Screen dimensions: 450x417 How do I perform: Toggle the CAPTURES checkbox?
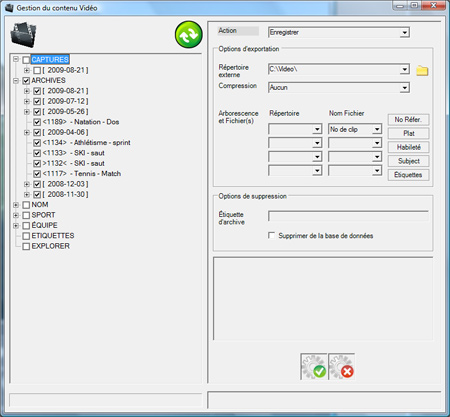tap(26, 60)
